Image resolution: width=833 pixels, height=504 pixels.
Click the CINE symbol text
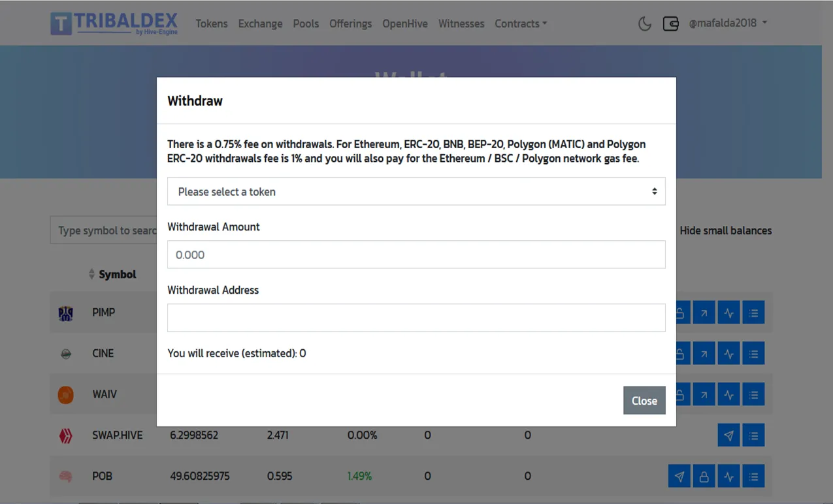click(x=103, y=354)
